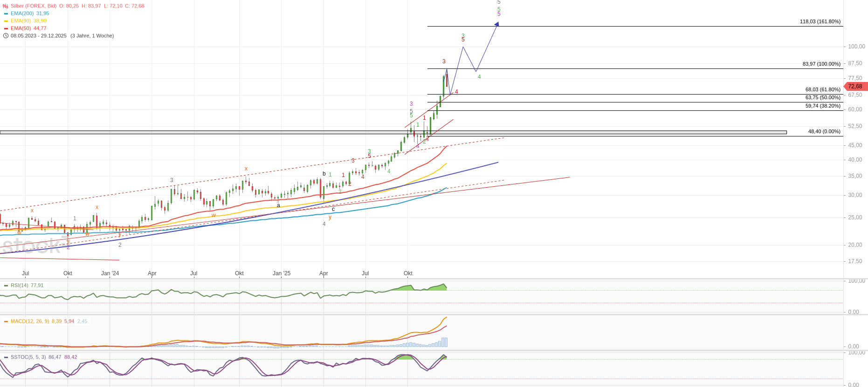868x387 pixels.
Task: Click the SSTOC(5, 5, 3) indicator label
Action: tap(28, 357)
